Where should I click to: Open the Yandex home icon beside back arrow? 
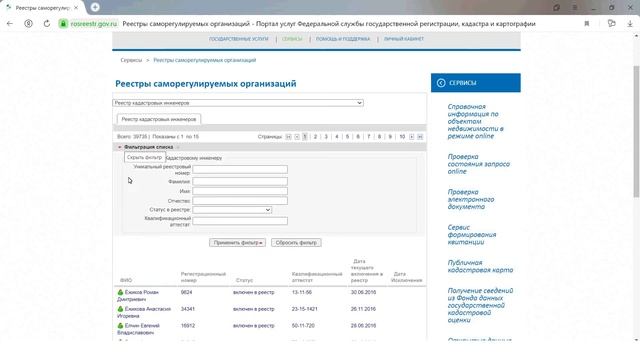[x=28, y=24]
